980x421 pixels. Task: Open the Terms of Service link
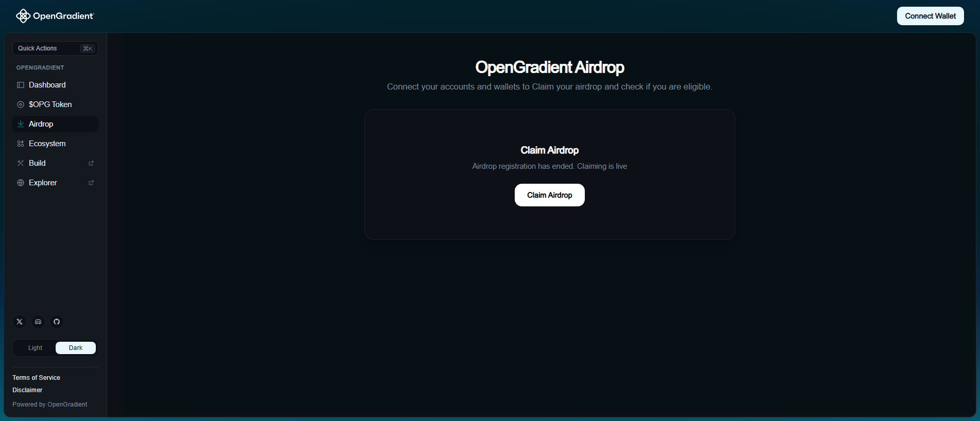[x=36, y=378]
